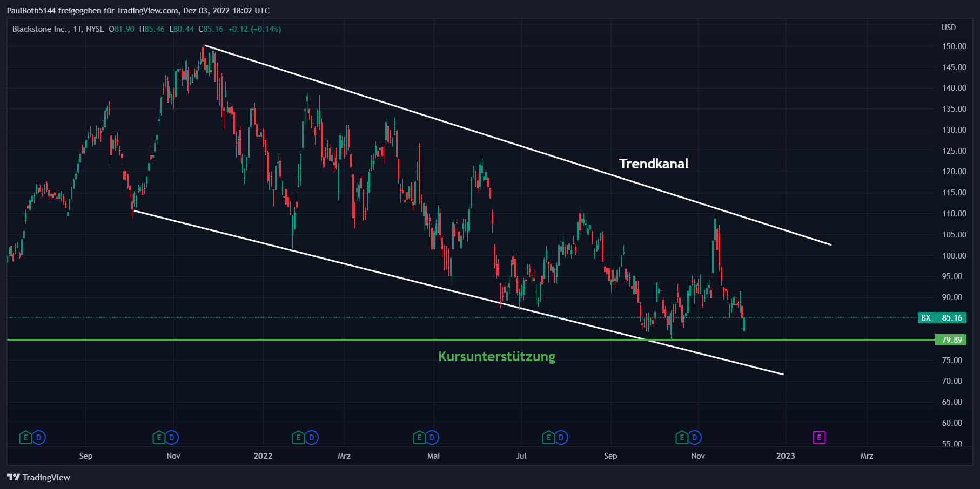Click the 125.00 price axis label
This screenshot has height=489, width=980.
pyautogui.click(x=954, y=151)
